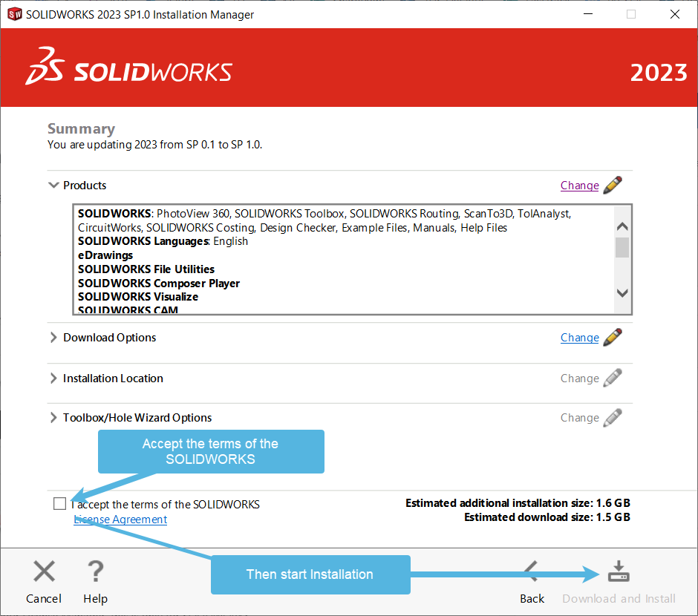This screenshot has width=698, height=616.
Task: Select SOLIDWORKS Composer Player in the list
Action: coord(158,284)
